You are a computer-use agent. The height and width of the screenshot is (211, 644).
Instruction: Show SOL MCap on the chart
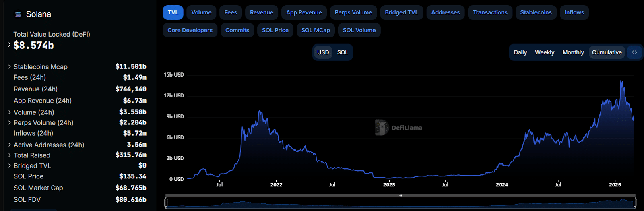[x=316, y=30]
